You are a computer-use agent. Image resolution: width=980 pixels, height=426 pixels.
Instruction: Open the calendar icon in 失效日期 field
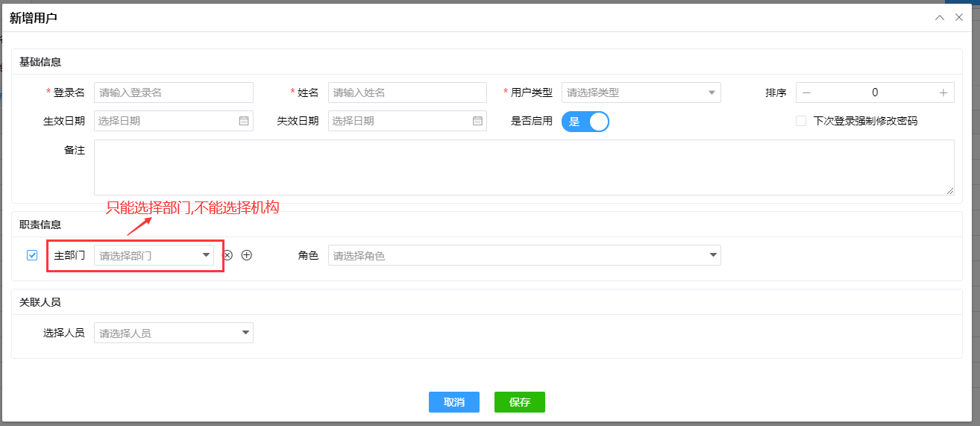tap(477, 121)
